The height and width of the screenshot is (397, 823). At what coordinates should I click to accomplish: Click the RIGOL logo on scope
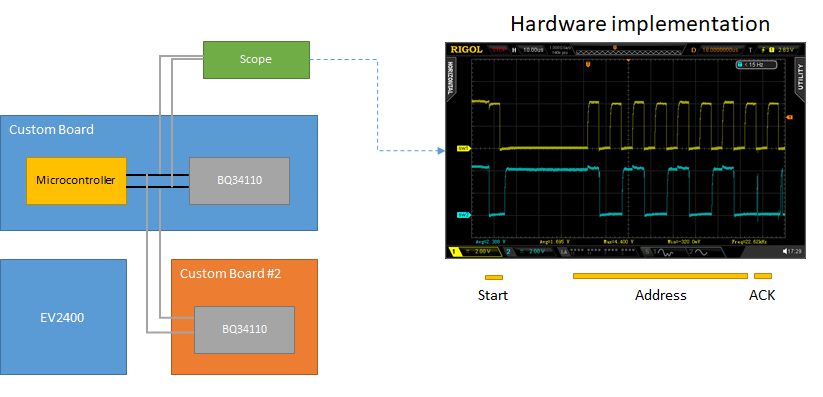pos(466,49)
